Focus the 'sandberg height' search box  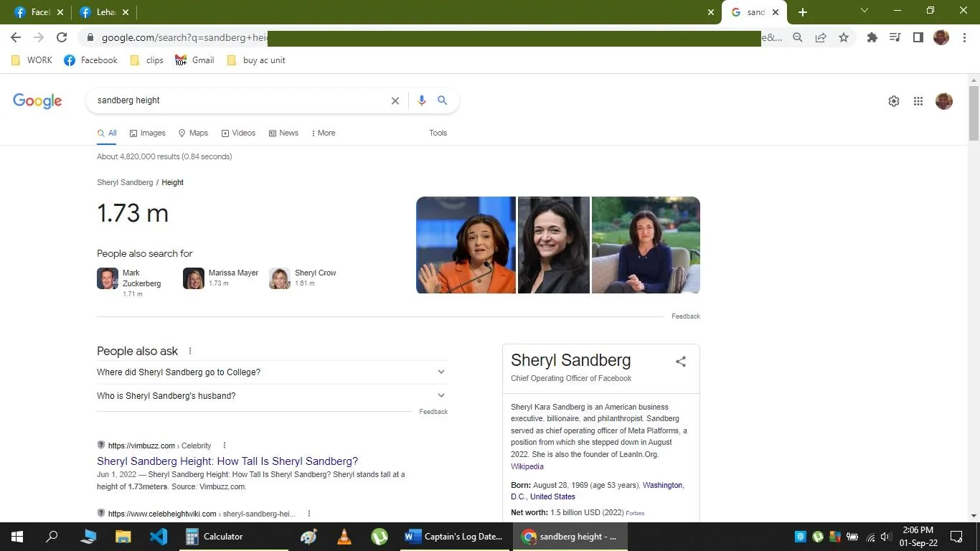pos(240,100)
